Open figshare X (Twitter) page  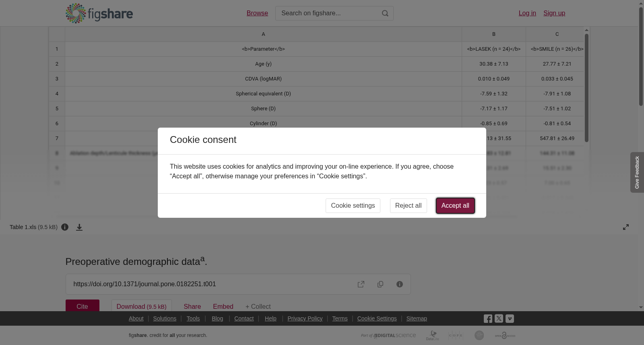[499, 318]
